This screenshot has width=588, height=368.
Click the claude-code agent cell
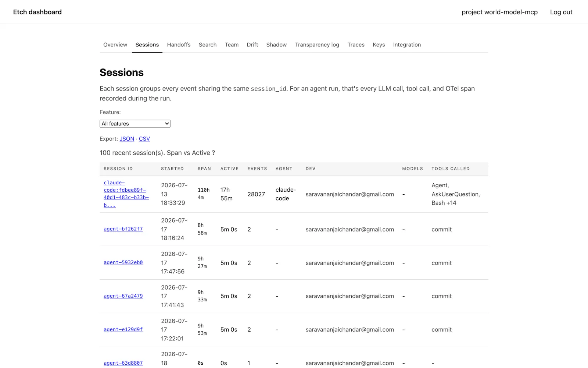(x=286, y=194)
